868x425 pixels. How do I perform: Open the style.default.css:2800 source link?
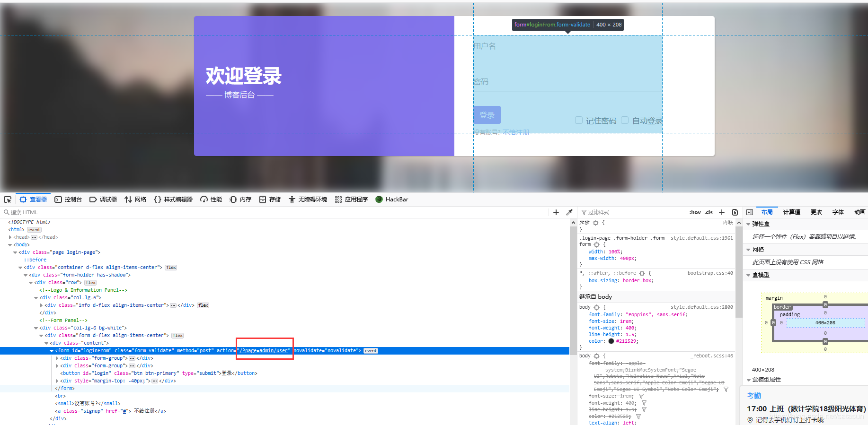point(701,307)
